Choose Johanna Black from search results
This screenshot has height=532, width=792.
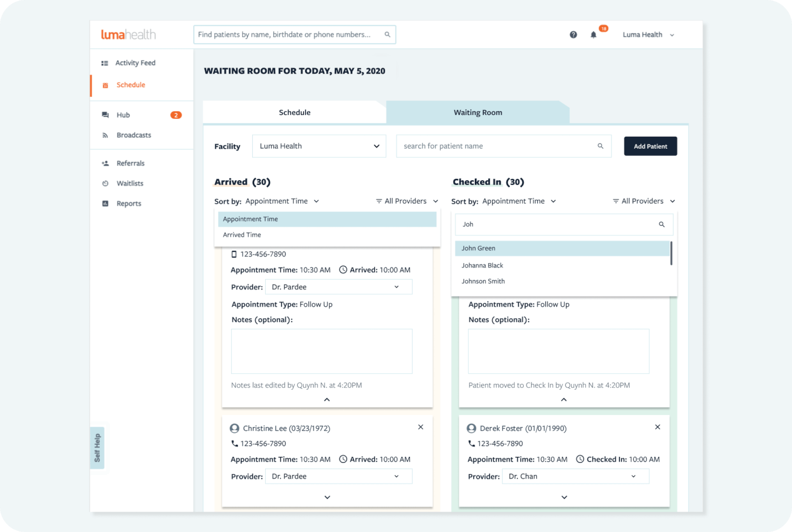[482, 265]
